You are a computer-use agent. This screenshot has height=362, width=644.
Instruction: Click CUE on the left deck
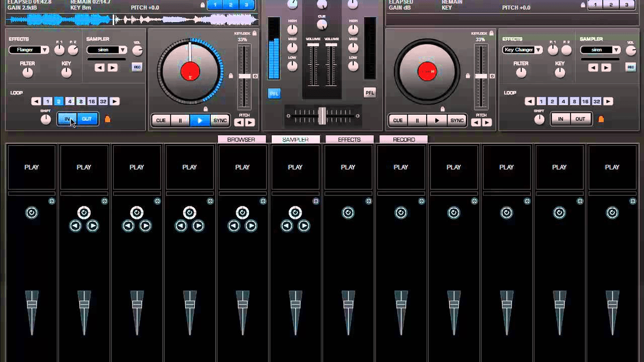[x=160, y=121]
